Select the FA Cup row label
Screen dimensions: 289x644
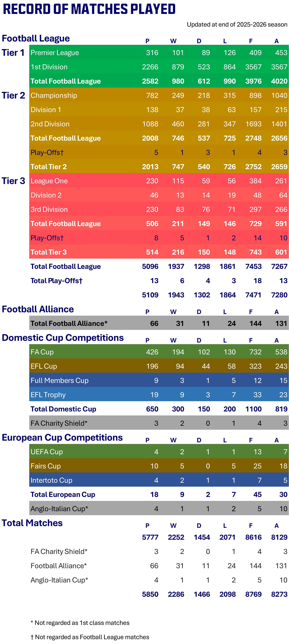[42, 352]
